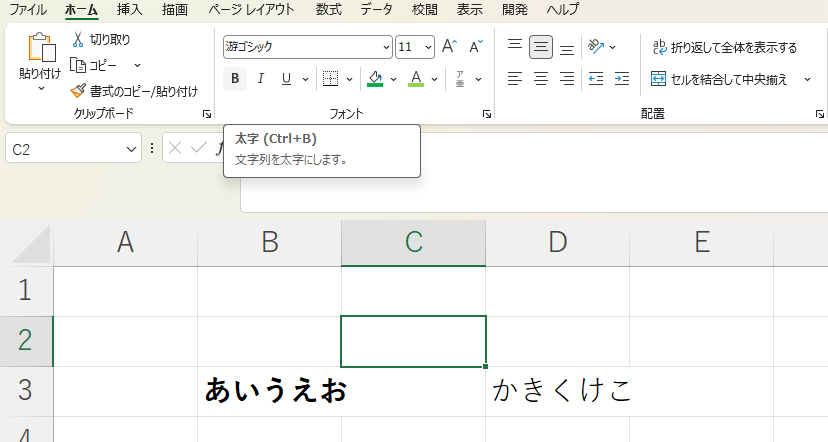Switch to the ホーム (Home) tab
This screenshot has height=442, width=828.
click(x=81, y=10)
